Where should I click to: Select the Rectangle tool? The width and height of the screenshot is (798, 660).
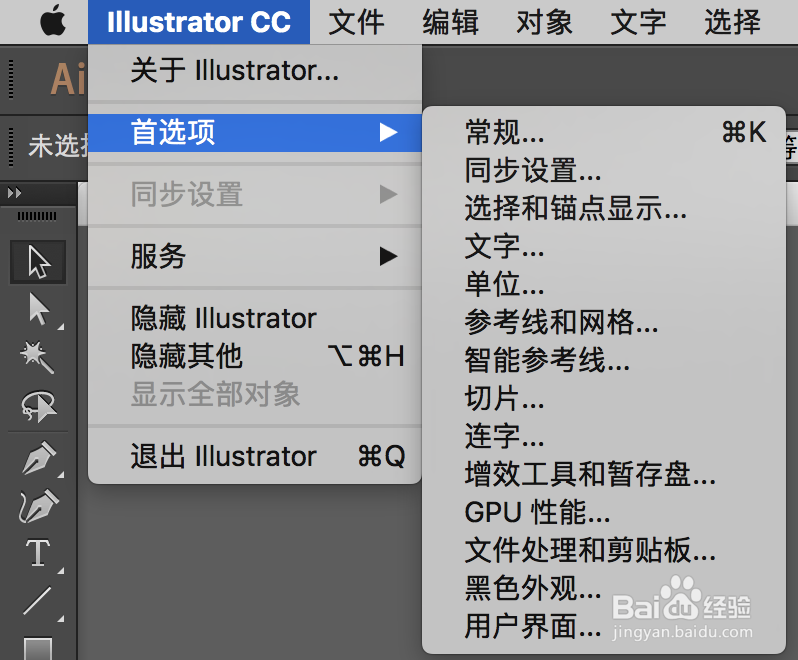coord(38,648)
